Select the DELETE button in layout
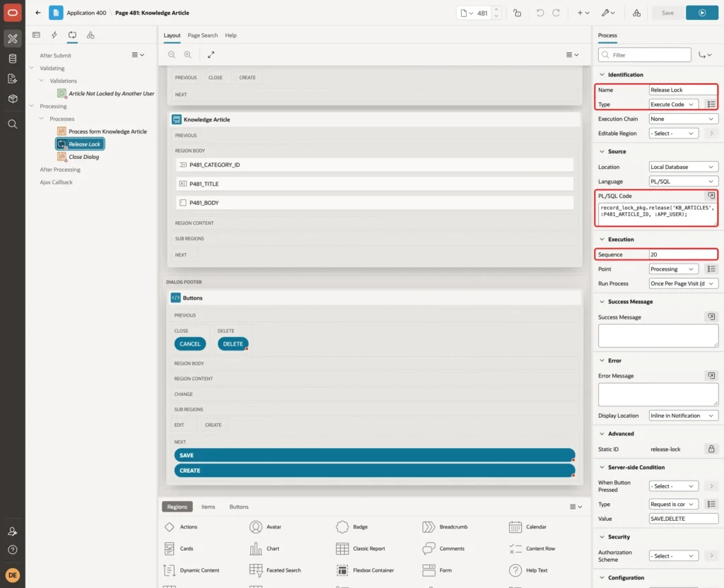This screenshot has height=588, width=724. [x=233, y=344]
